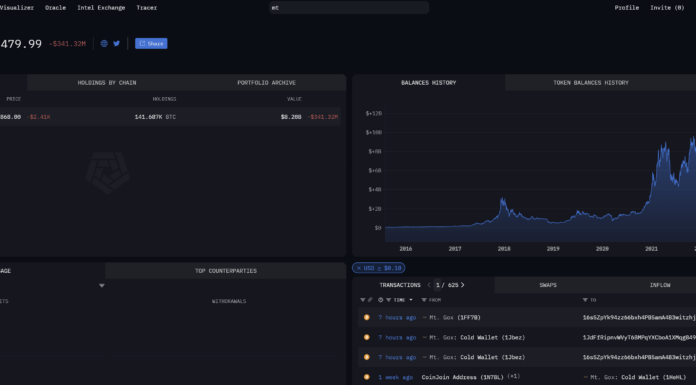Switch to the Inflow tab
This screenshot has width=696, height=385.
click(x=660, y=285)
